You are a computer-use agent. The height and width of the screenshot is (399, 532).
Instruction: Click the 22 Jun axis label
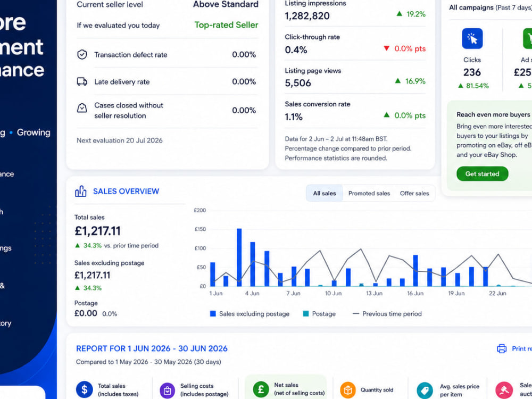[497, 293]
